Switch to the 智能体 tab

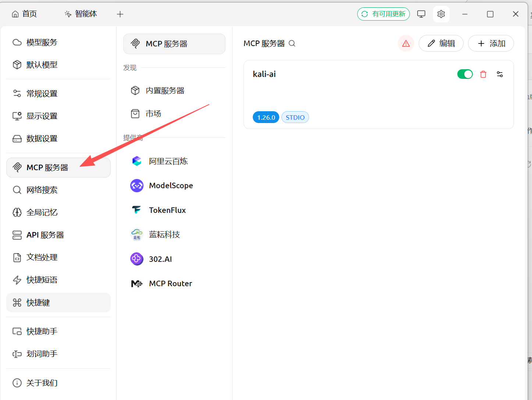(x=81, y=14)
